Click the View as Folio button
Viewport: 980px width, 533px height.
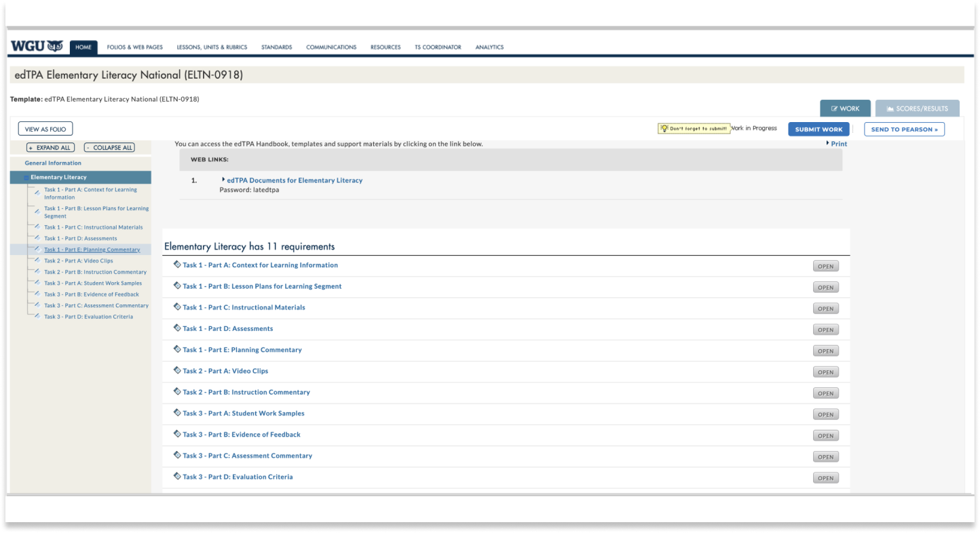pos(45,129)
